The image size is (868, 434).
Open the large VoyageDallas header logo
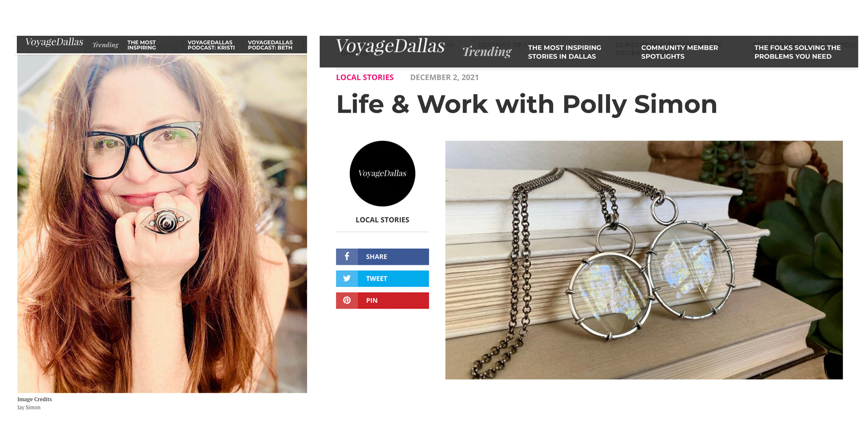[390, 46]
